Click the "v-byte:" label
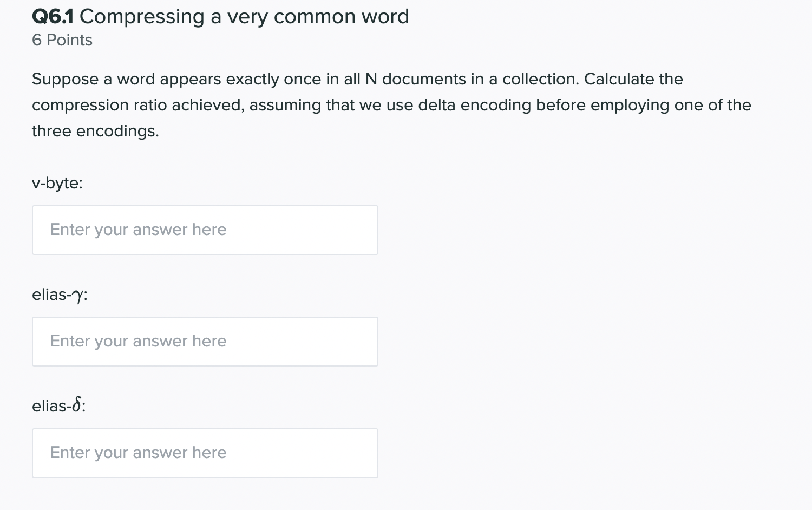This screenshot has width=812, height=510. 57,183
